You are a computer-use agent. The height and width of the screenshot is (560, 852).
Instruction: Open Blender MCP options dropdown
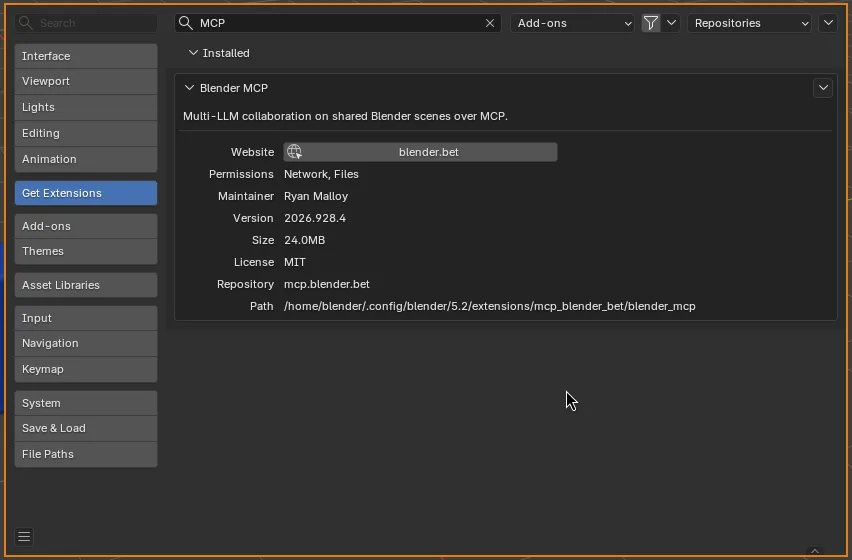(x=823, y=87)
